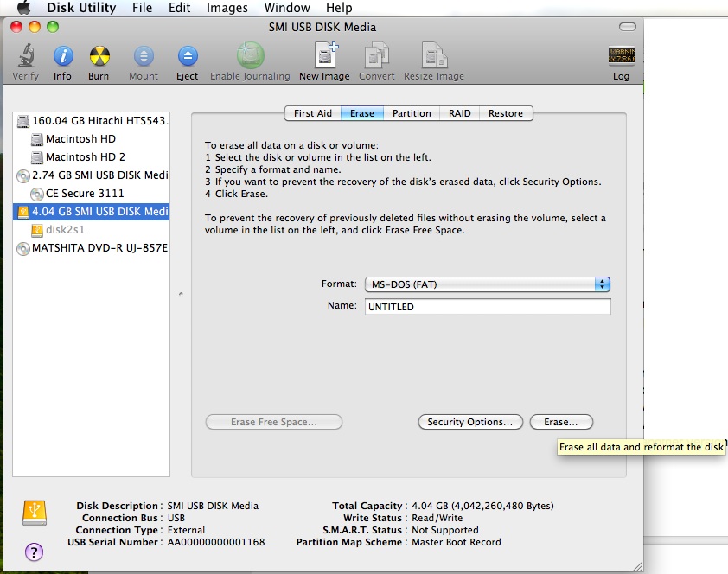
Task: Click the sidebar splitter handle dot
Action: coord(181,294)
